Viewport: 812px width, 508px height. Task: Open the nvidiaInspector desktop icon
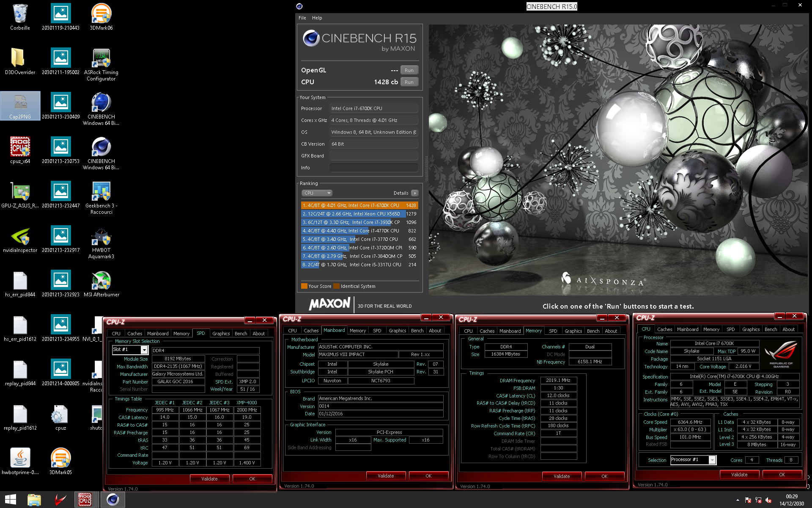pyautogui.click(x=20, y=240)
